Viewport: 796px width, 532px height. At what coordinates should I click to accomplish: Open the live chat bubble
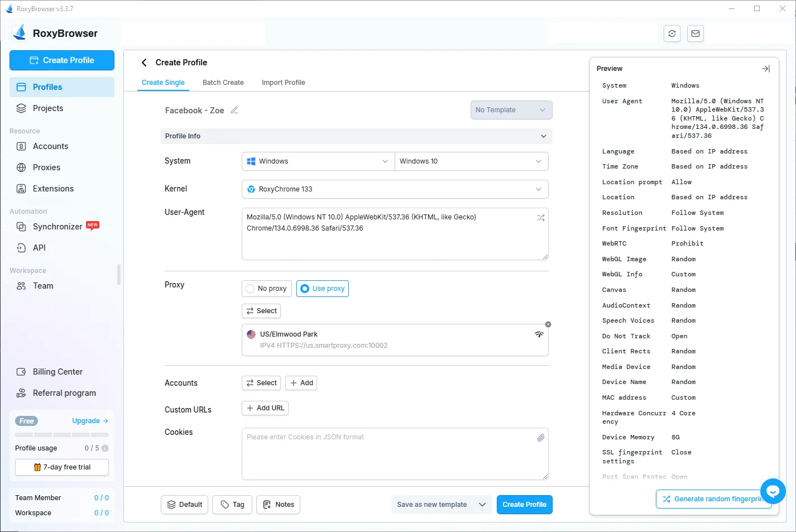click(773, 491)
